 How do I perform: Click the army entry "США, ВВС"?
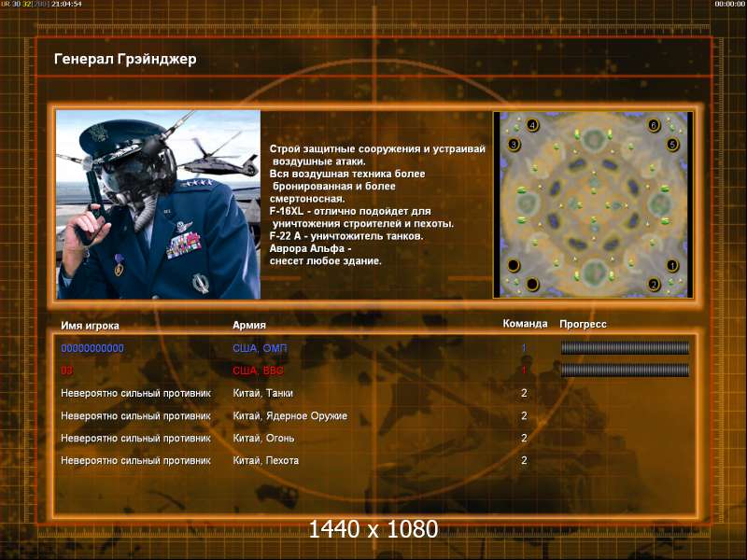point(259,371)
